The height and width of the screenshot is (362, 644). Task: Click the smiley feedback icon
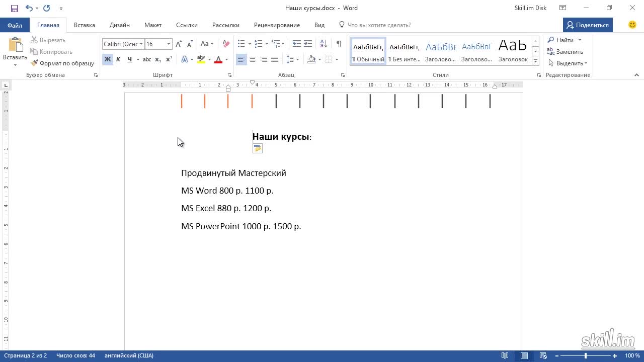click(632, 25)
